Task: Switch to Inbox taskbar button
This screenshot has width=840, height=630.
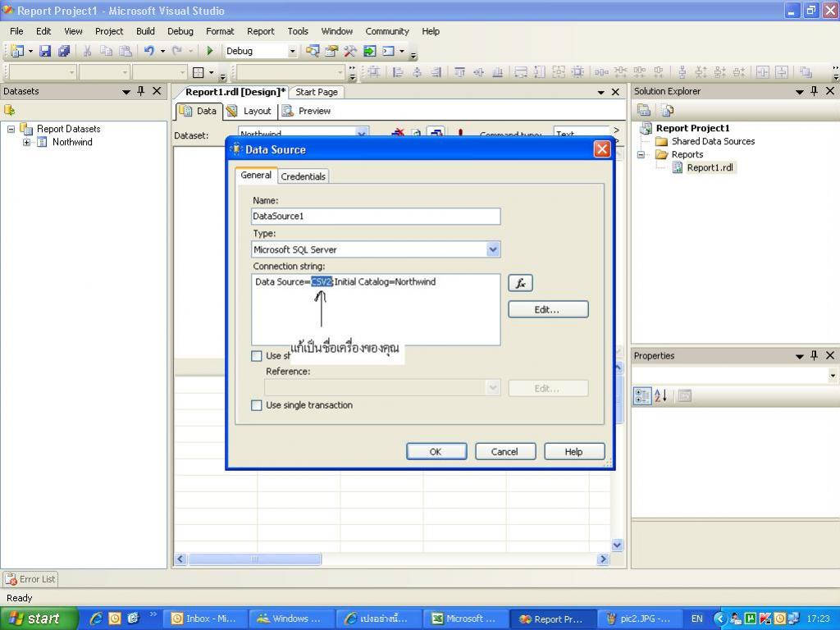Action: pos(205,619)
